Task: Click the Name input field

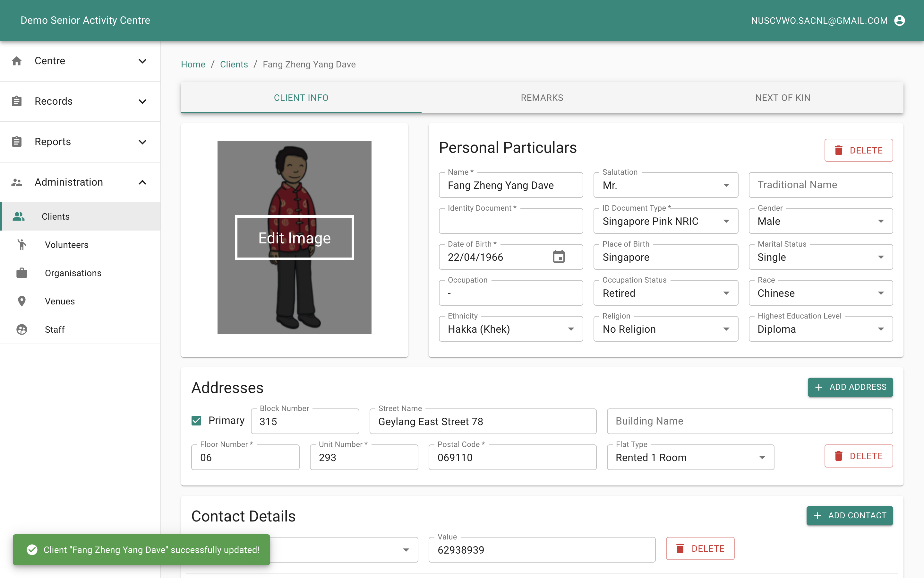Action: (x=511, y=185)
